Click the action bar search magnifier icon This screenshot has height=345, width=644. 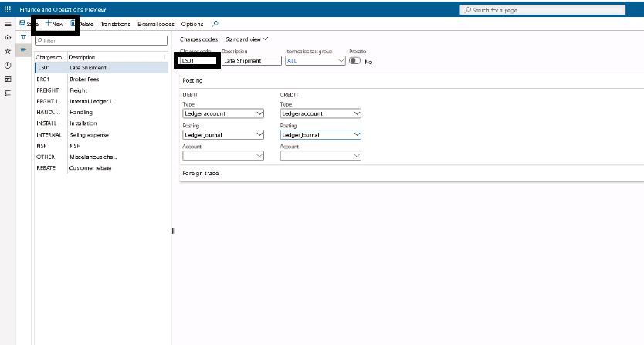point(215,24)
